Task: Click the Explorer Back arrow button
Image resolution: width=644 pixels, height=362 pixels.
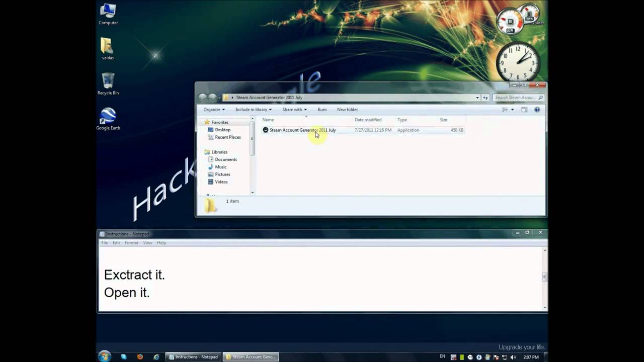Action: pos(203,98)
